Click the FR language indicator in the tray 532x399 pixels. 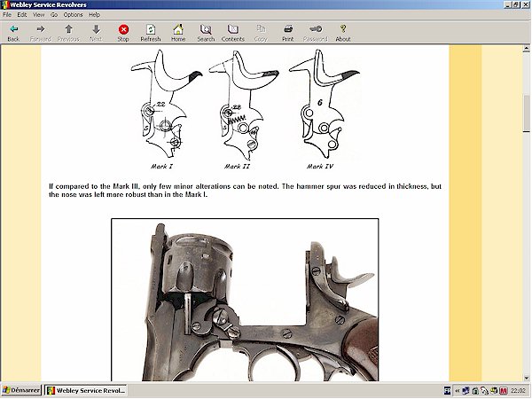click(447, 390)
